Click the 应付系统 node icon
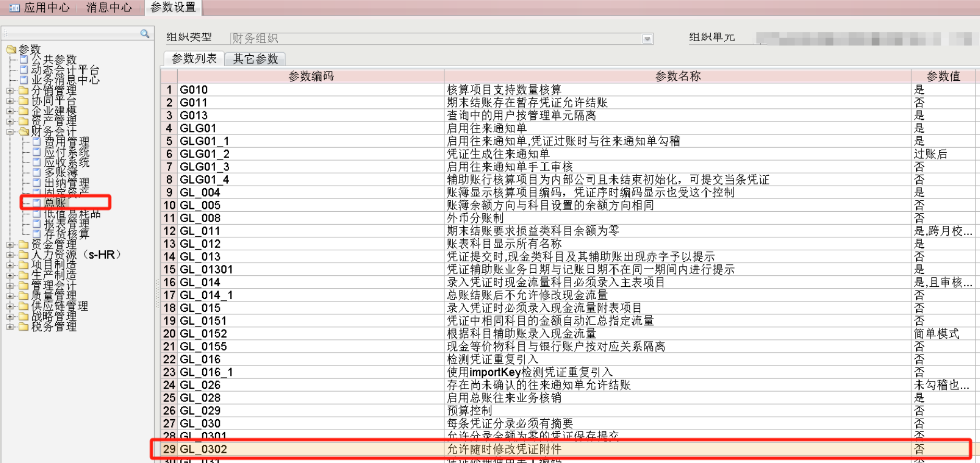Image resolution: width=980 pixels, height=463 pixels. point(36,152)
